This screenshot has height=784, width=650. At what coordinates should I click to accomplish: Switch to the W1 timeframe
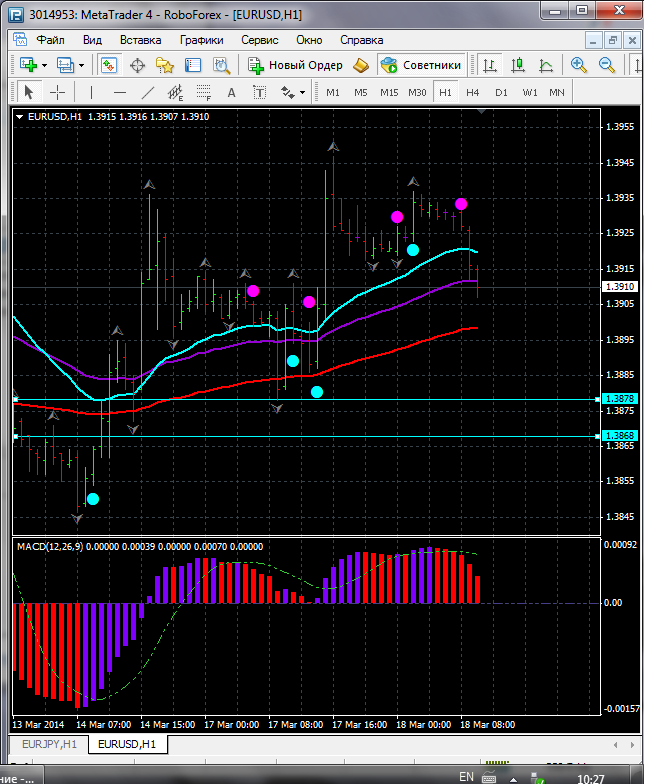pyautogui.click(x=530, y=92)
